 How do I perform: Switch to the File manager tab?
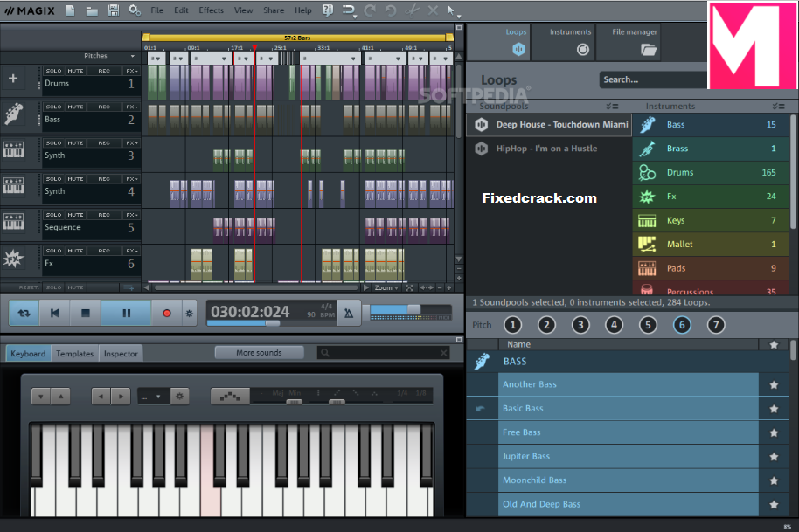(x=629, y=42)
